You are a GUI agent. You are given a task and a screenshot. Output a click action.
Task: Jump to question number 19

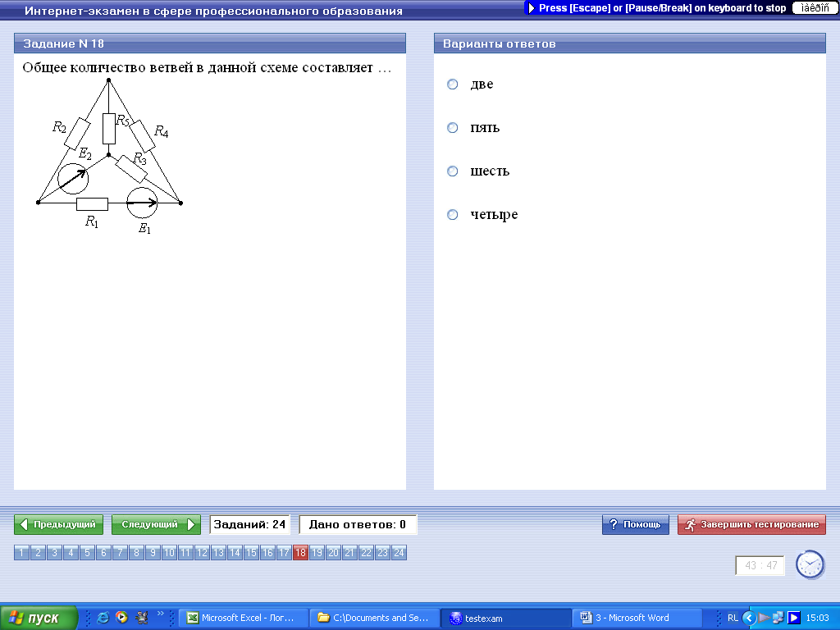click(x=317, y=552)
